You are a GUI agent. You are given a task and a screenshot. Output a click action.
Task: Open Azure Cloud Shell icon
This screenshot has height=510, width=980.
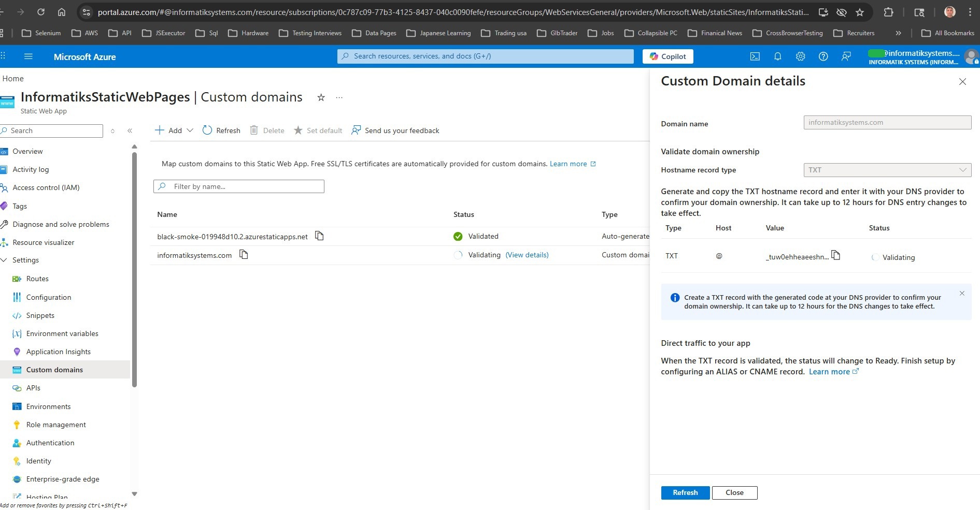click(x=755, y=56)
